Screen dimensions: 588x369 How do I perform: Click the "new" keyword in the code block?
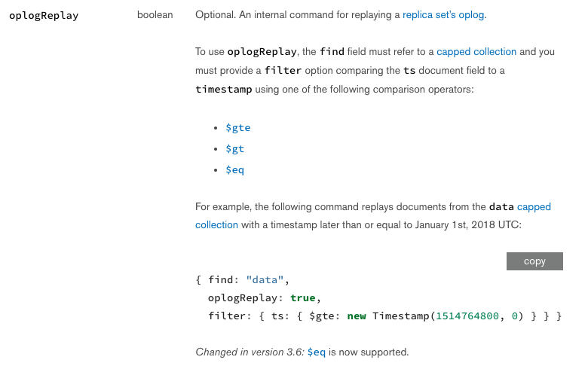point(357,316)
